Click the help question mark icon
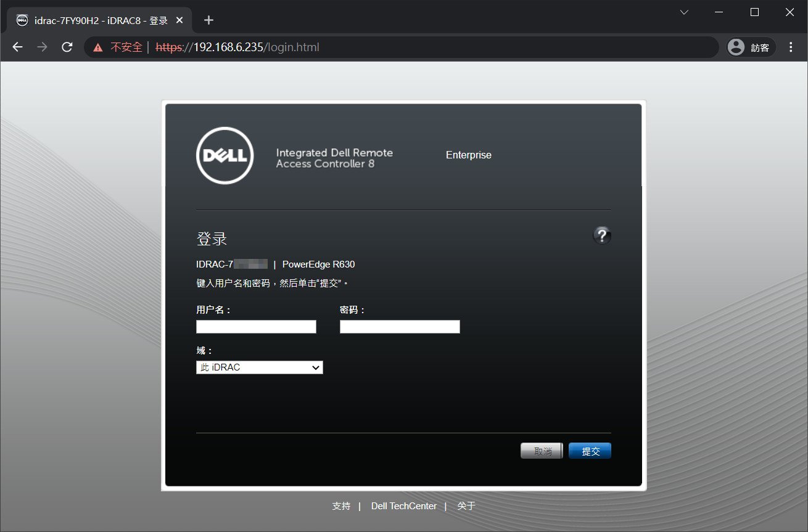This screenshot has height=532, width=808. (602, 235)
